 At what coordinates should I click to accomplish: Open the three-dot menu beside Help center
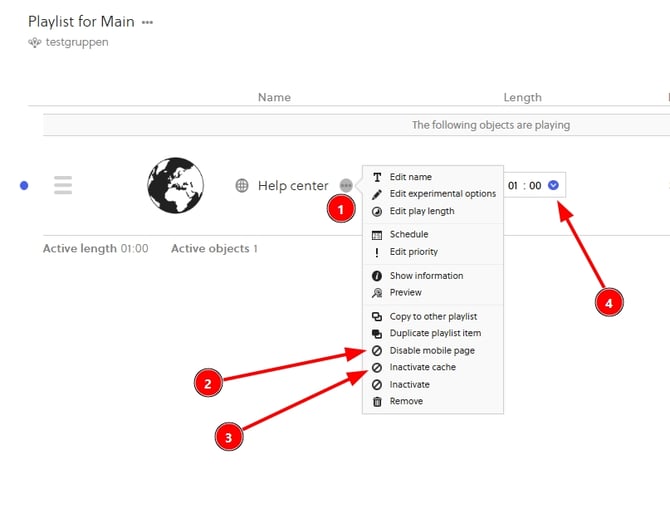345,185
